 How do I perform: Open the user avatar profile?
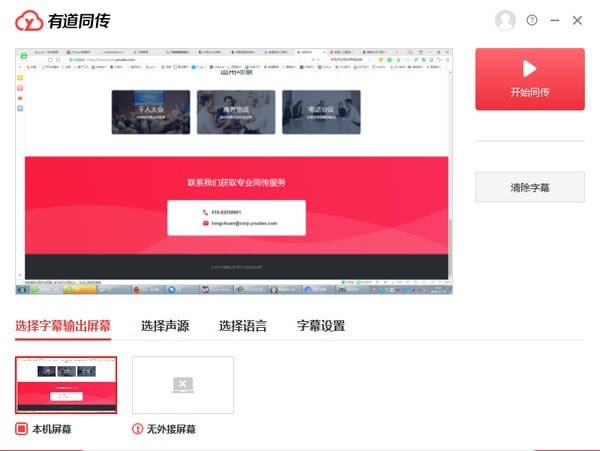(x=505, y=20)
